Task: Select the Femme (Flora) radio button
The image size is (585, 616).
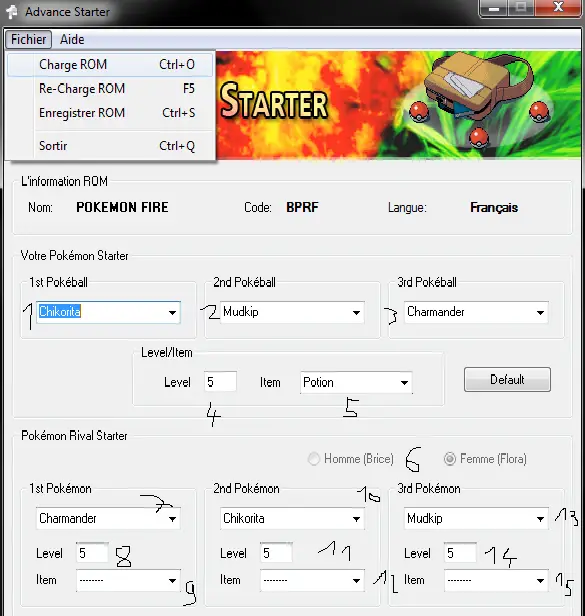Action: click(x=450, y=458)
